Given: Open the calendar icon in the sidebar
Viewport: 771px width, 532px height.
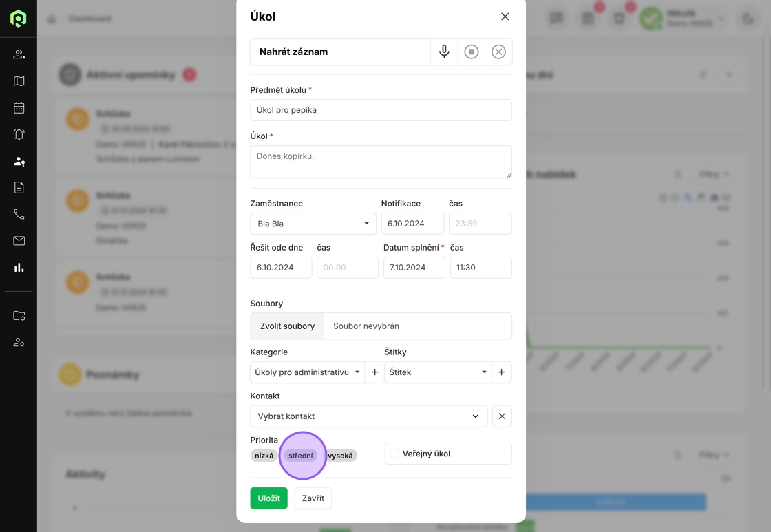Looking at the screenshot, I should tap(19, 107).
